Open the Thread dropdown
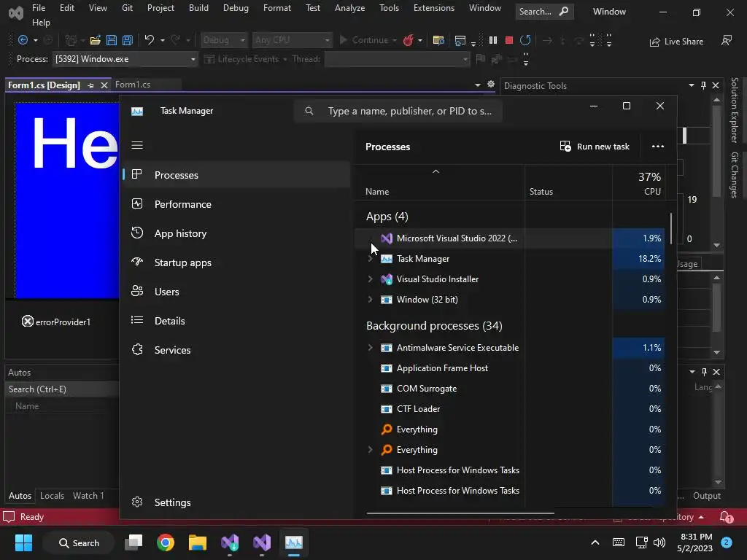The width and height of the screenshot is (747, 560). 398,59
